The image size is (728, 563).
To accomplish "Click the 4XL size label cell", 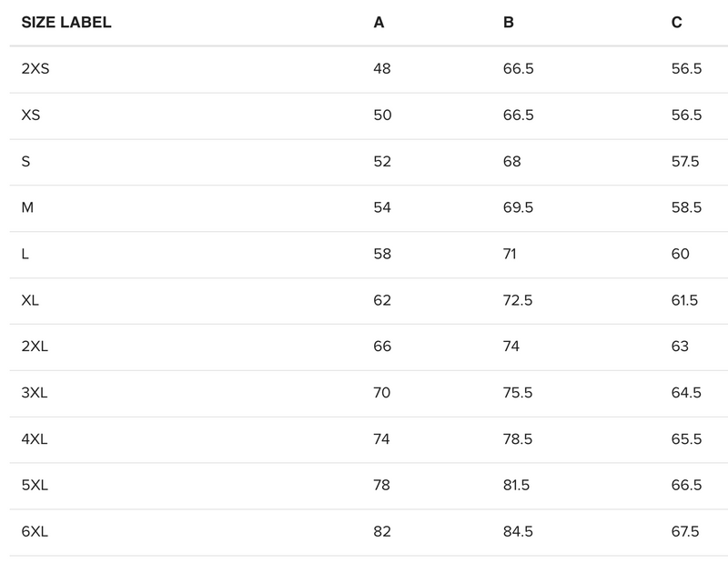I will click(x=35, y=439).
